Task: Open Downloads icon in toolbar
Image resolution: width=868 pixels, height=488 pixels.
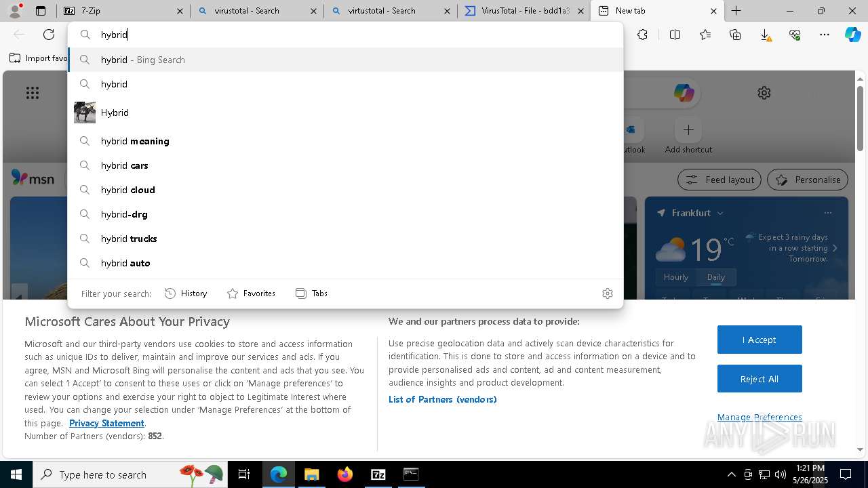Action: (765, 35)
